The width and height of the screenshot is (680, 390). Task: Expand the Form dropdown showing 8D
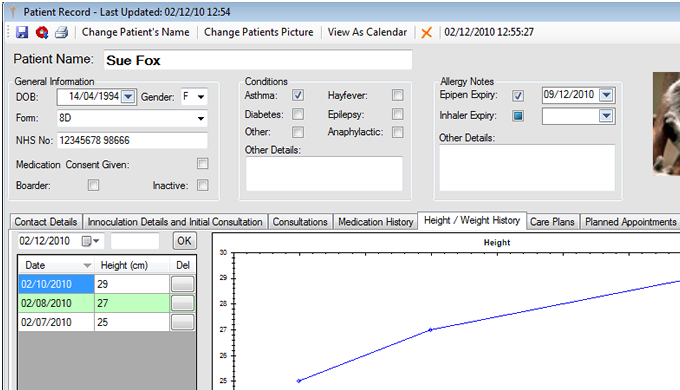[201, 118]
